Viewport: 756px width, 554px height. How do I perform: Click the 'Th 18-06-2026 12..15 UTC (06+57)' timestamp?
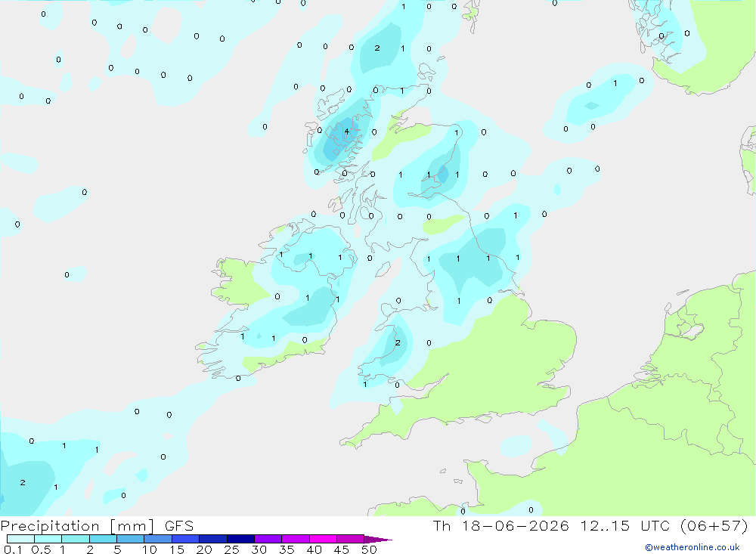[590, 525]
